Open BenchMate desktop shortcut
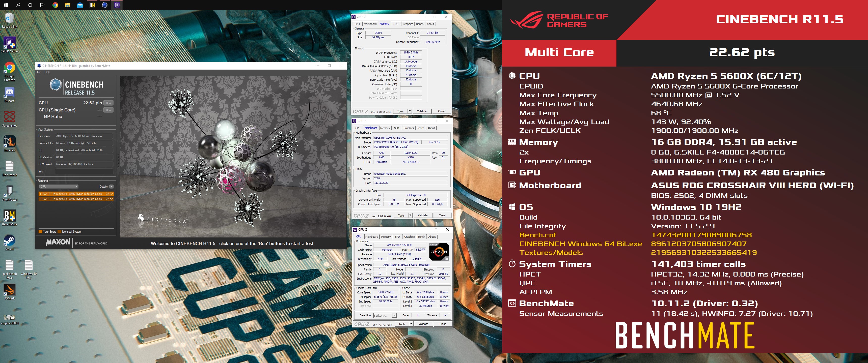Screen dimensions: 868x363 [x=9, y=218]
